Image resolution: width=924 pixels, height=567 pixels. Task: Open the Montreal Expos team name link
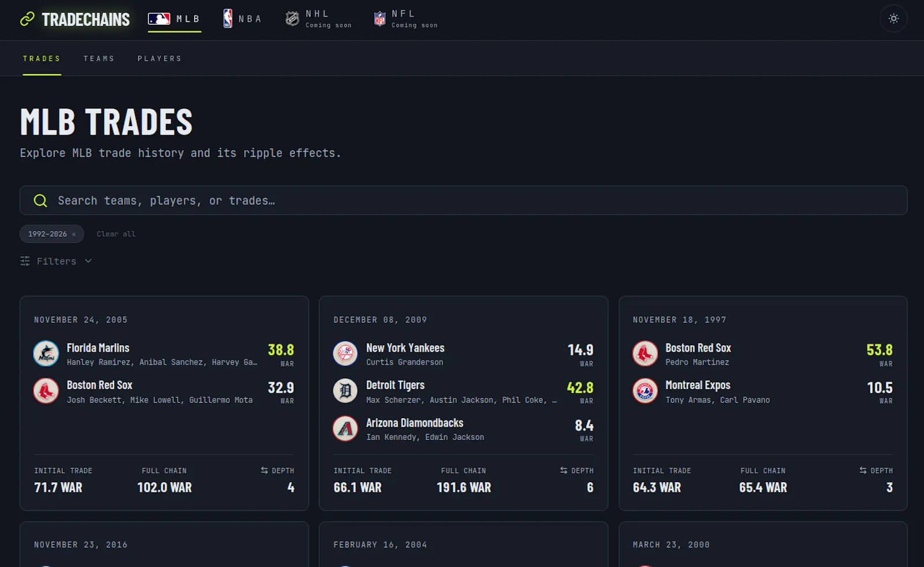(x=698, y=385)
